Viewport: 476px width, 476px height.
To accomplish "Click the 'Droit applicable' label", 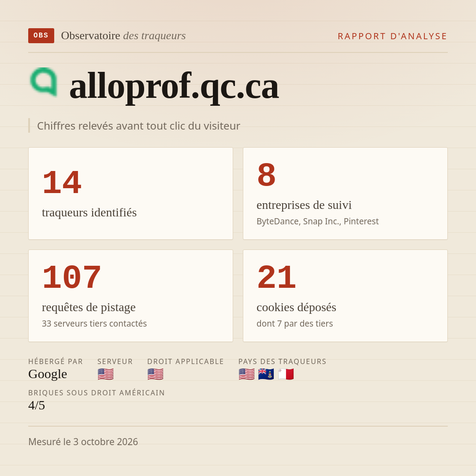I will coord(186,361).
